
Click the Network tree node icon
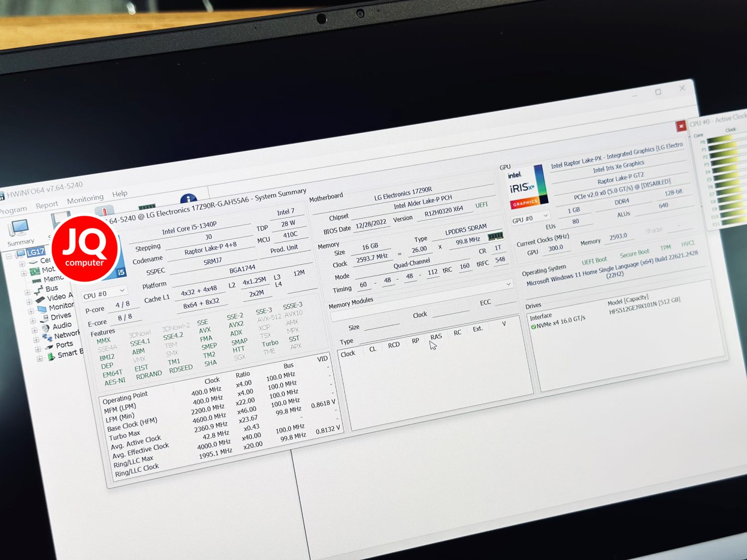(x=48, y=337)
